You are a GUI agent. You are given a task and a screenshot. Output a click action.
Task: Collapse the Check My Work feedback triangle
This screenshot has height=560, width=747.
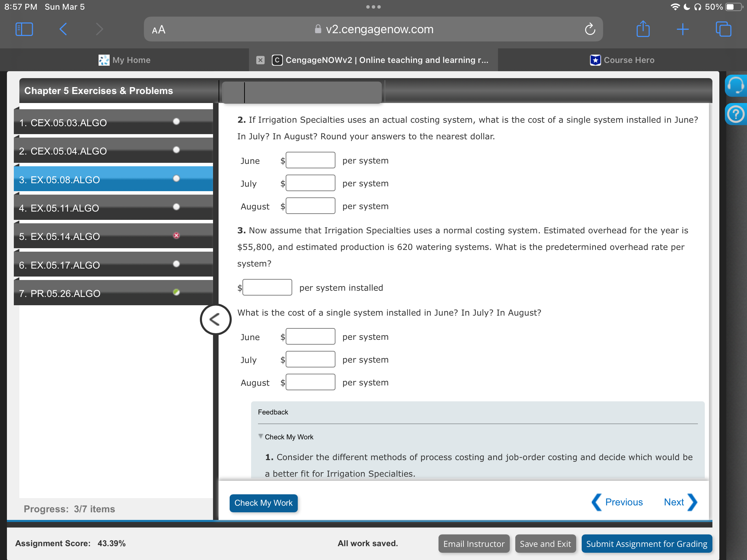(261, 436)
